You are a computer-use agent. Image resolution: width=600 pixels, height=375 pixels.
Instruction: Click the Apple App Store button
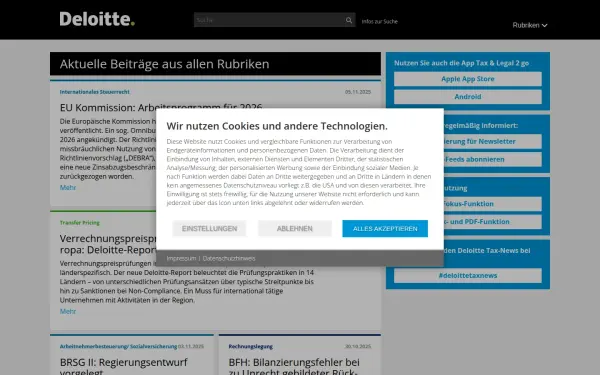pos(468,79)
